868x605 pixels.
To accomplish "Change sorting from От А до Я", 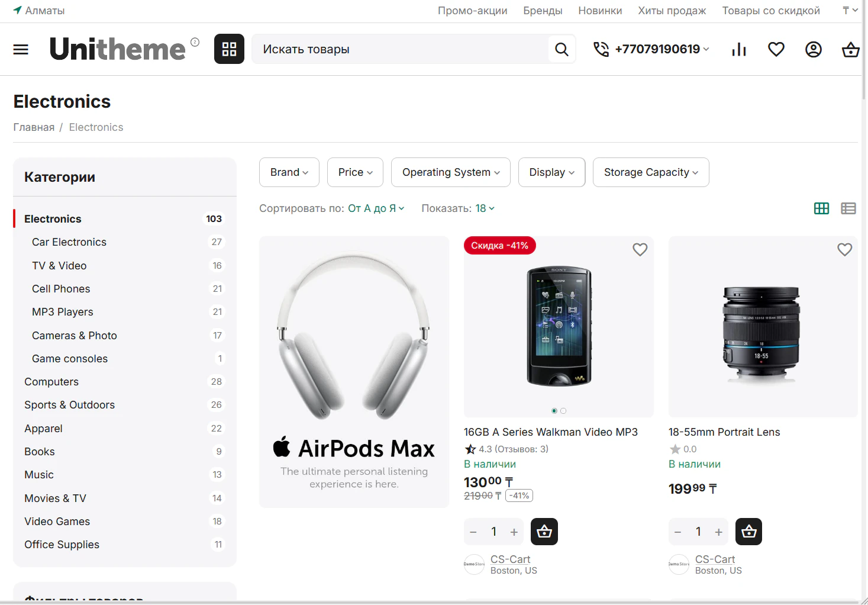I will (376, 208).
